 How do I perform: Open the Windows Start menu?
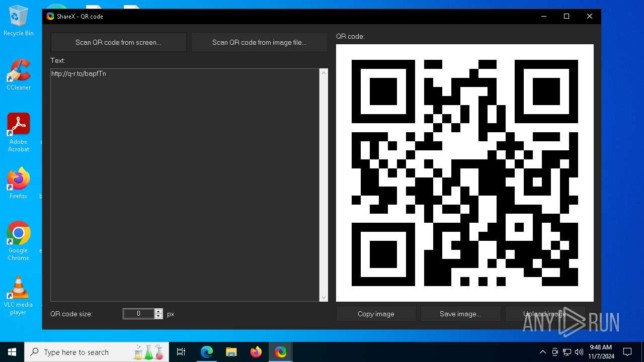click(x=12, y=352)
